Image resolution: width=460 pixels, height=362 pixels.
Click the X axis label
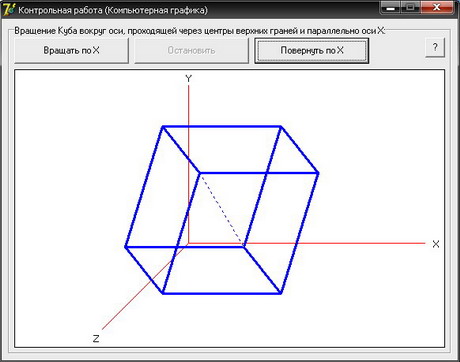tap(436, 244)
